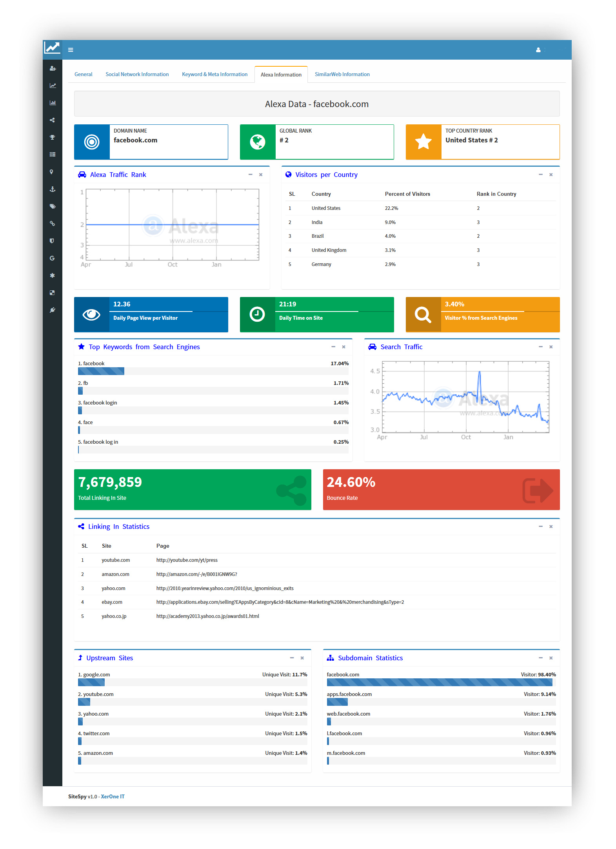Image resolution: width=616 pixels, height=849 pixels.
Task: Click the domain name target icon
Action: coord(92,142)
